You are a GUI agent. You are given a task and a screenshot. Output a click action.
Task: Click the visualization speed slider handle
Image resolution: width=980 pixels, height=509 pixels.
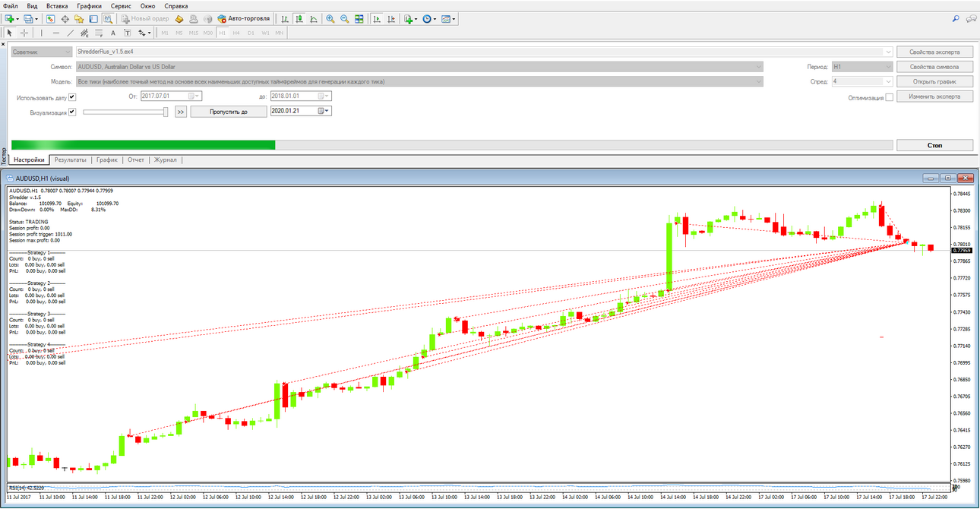point(166,112)
